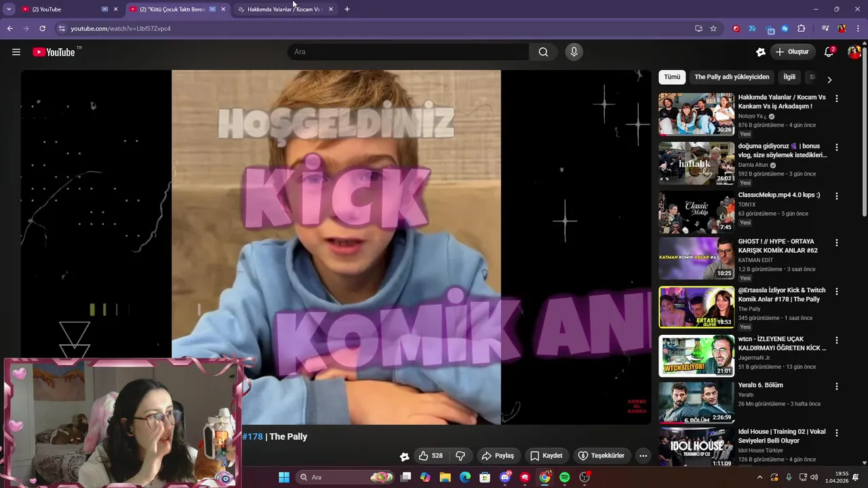Open 'Yeraltı 6. Bölüm' video thumbnail
Viewport: 868px width, 488px height.
click(x=696, y=402)
